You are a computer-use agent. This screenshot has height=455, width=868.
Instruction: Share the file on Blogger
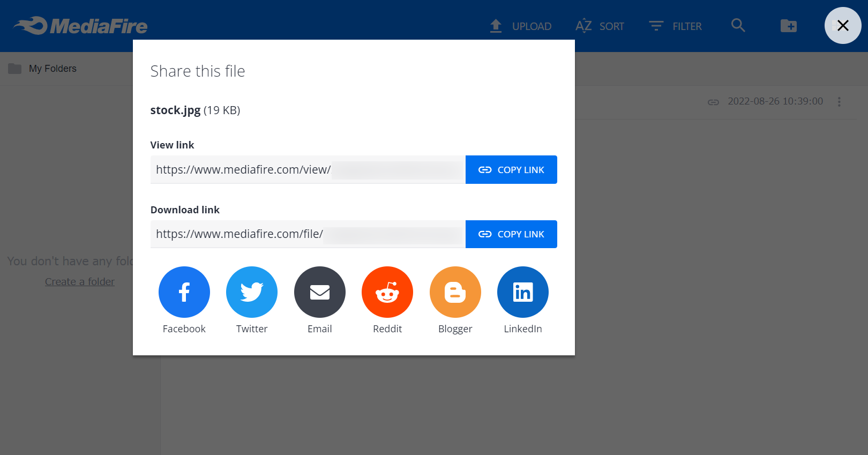[455, 292]
